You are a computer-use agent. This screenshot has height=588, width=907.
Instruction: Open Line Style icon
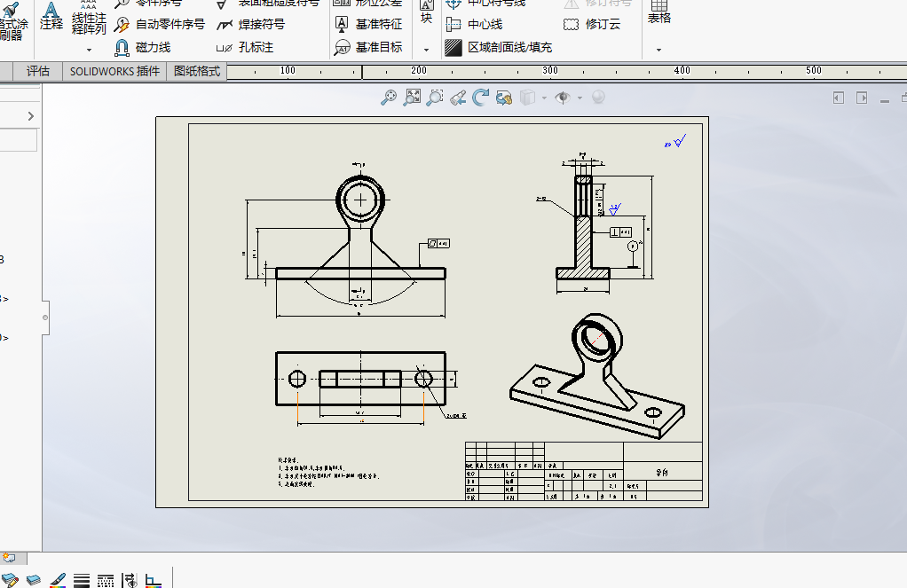[106, 581]
